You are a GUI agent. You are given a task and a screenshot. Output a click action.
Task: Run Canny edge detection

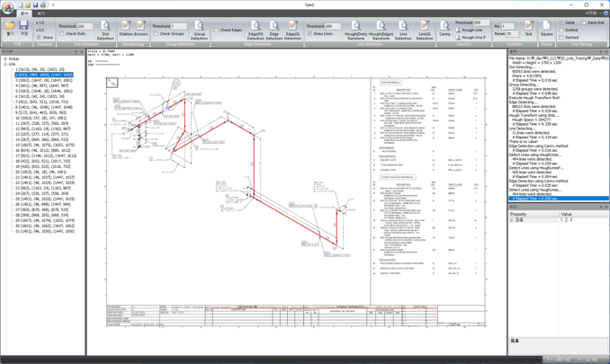444,30
